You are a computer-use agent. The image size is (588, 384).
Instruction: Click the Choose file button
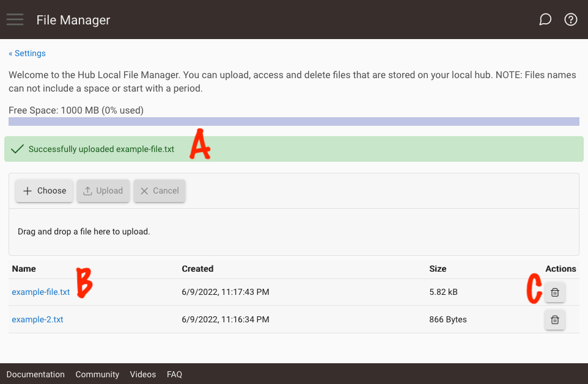(44, 190)
